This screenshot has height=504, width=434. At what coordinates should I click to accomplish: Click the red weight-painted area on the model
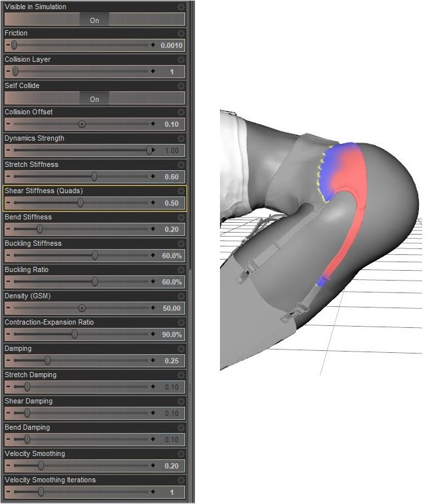click(x=352, y=180)
